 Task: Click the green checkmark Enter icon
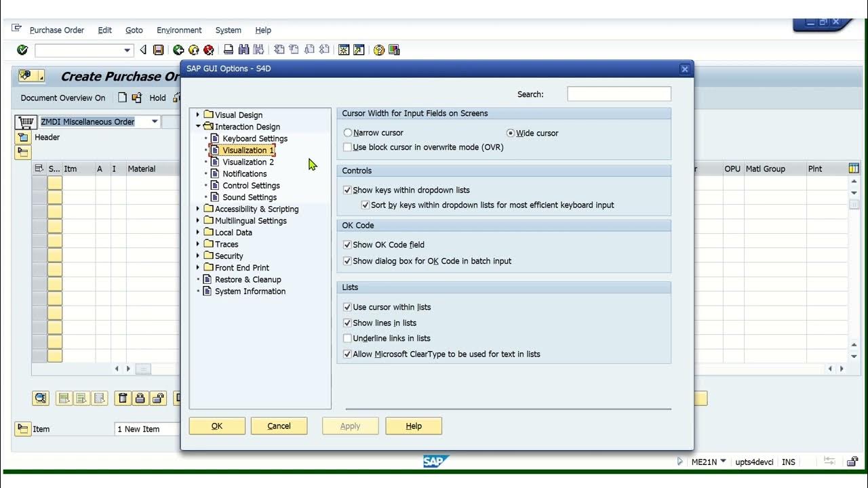22,50
